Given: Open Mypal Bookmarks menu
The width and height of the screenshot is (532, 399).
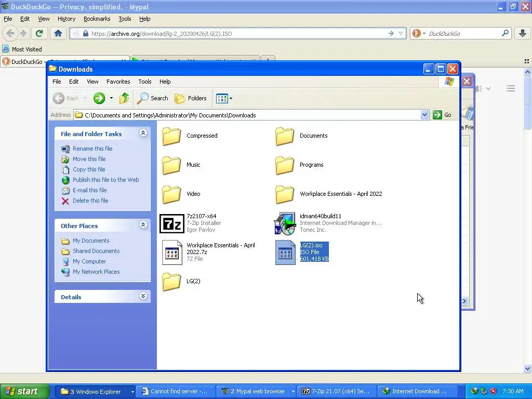Looking at the screenshot, I should 97,19.
